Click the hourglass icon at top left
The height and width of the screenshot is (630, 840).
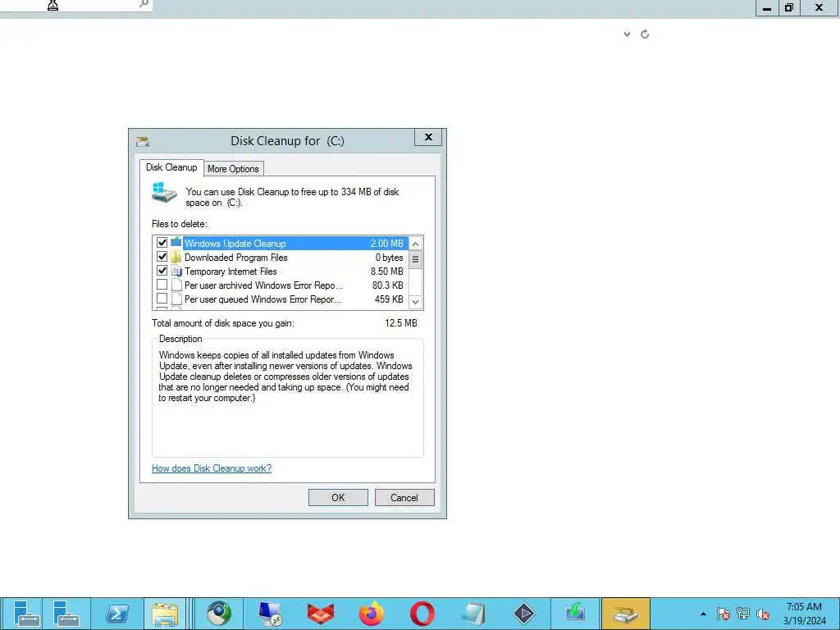52,6
